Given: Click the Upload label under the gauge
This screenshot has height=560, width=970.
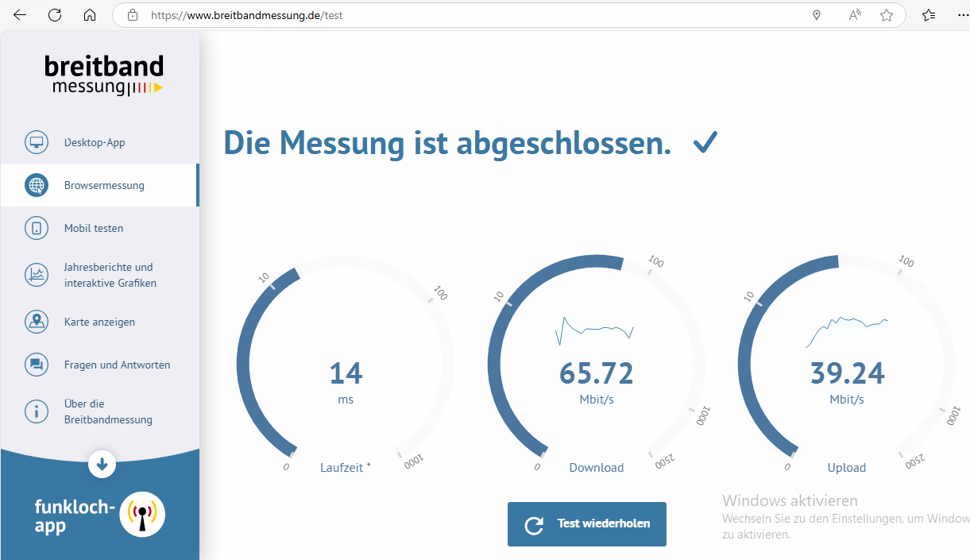Looking at the screenshot, I should click(x=847, y=468).
